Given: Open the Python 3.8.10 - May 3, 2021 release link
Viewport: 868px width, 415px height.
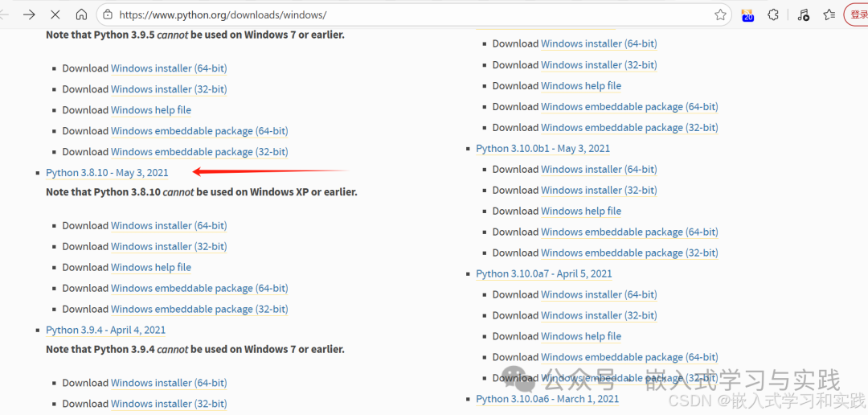Looking at the screenshot, I should [x=108, y=173].
